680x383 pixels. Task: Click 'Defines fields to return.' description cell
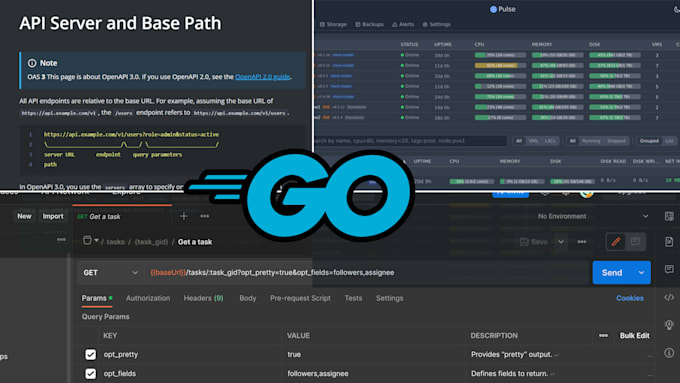510,373
